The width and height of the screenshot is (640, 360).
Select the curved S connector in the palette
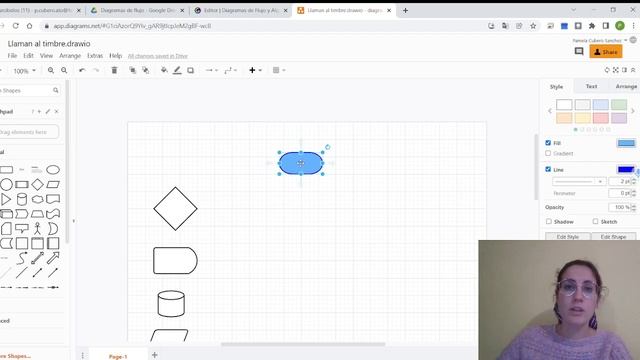click(22, 258)
